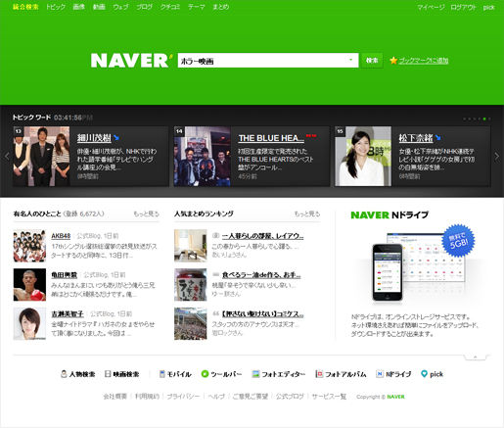The height and width of the screenshot is (428, 504).
Task: Click the NAVER logo
Action: tap(131, 61)
